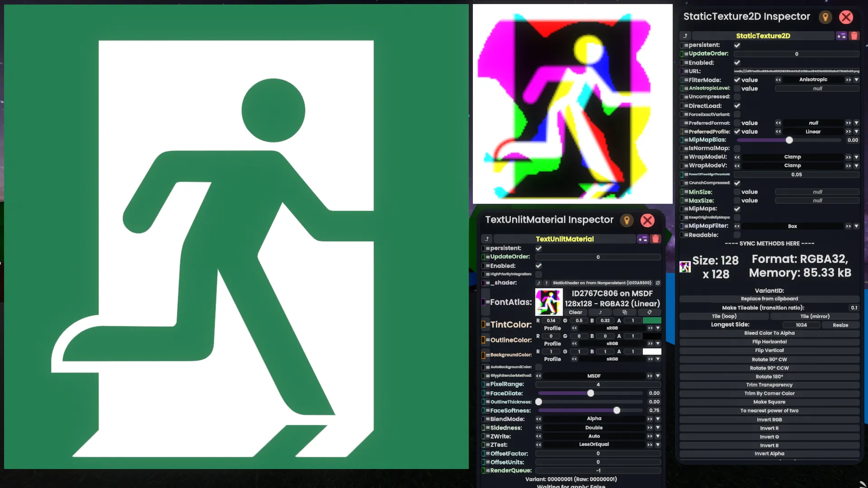
Task: Click the FaceSoftness slider handle
Action: [617, 411]
